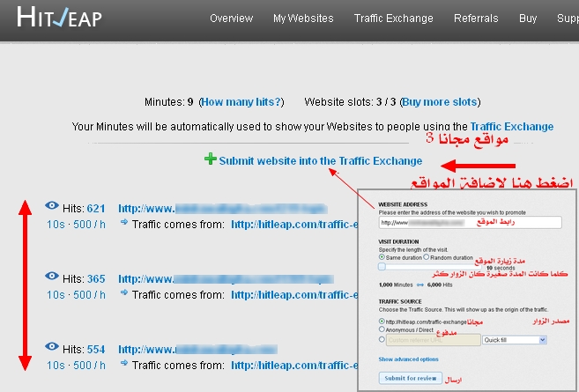Select hitleap.com/traffic-exchange traffic source radio
Screen dimensions: 579x392
click(x=382, y=322)
